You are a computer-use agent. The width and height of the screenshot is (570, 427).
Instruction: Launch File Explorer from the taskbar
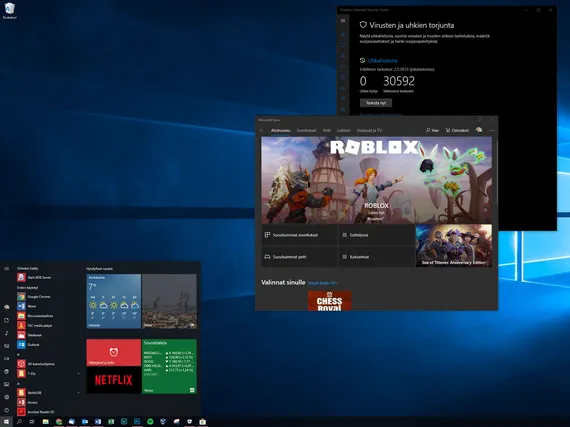point(45,422)
